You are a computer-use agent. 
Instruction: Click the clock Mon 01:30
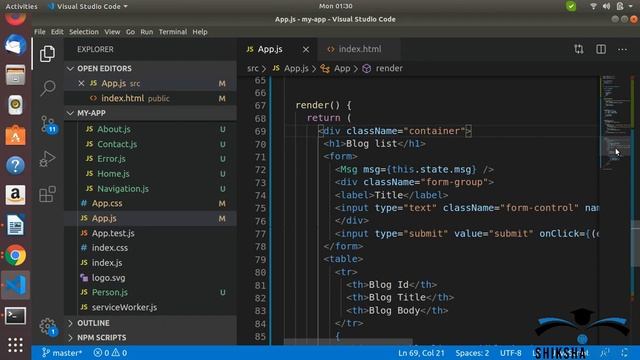click(x=336, y=6)
